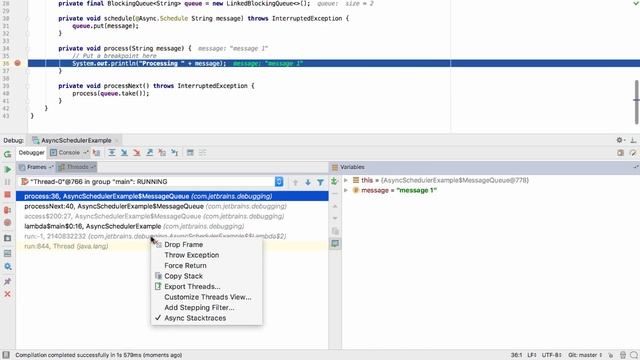Show execution point toolbar icon
640x360 pixels.
tap(96, 153)
